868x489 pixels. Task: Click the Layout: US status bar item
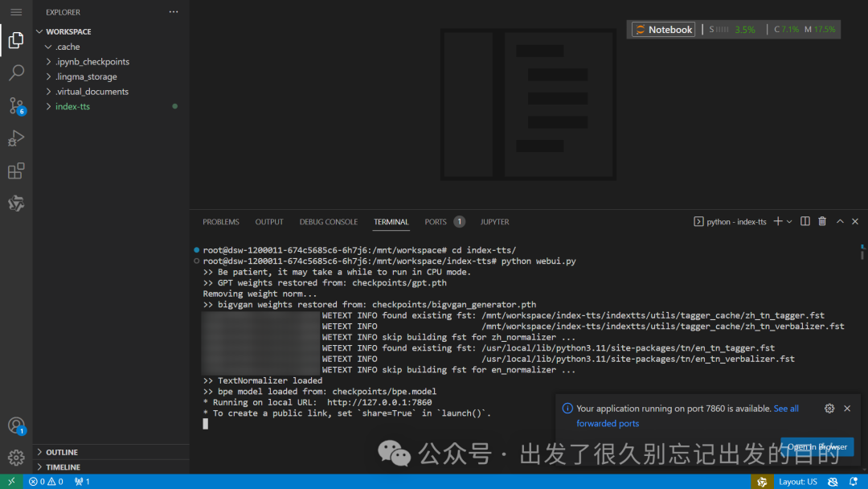797,482
